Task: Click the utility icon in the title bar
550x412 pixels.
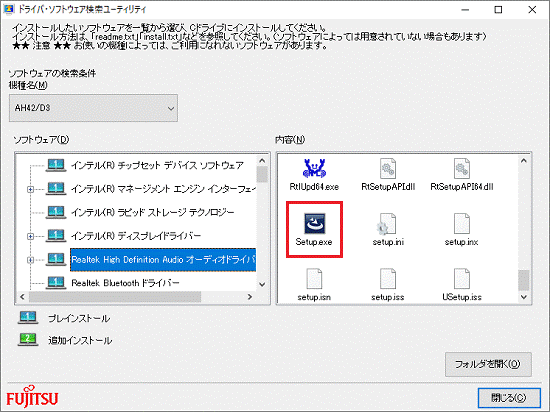Action: click(8, 9)
